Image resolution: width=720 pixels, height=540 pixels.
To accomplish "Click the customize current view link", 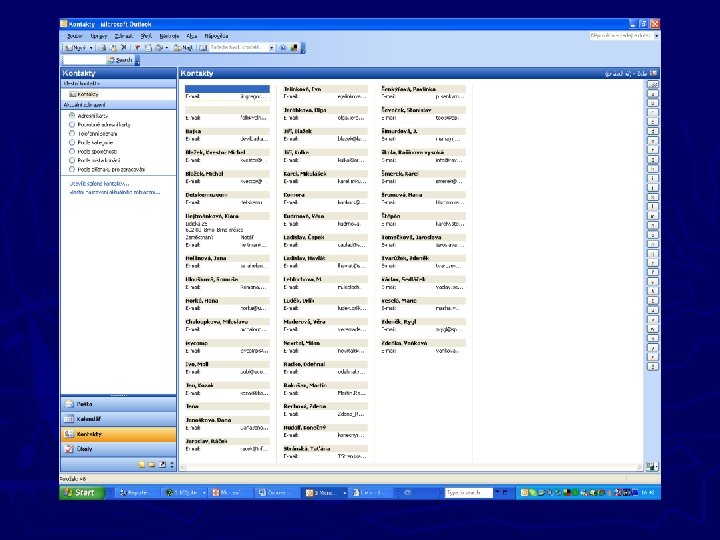I will click(115, 192).
